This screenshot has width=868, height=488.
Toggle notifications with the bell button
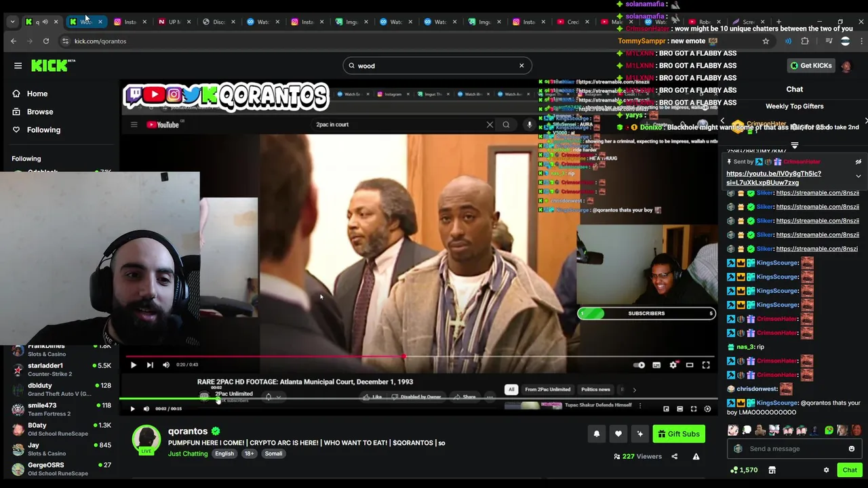tap(597, 434)
